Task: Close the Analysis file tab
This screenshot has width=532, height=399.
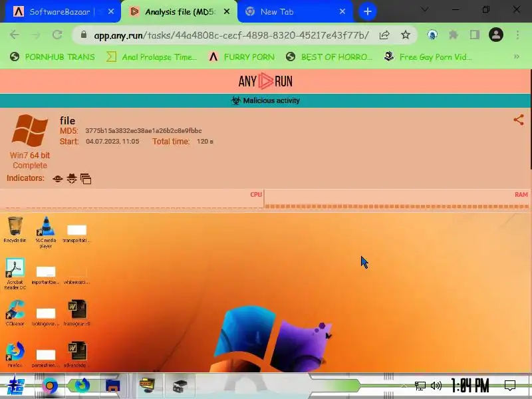Action: pyautogui.click(x=227, y=11)
